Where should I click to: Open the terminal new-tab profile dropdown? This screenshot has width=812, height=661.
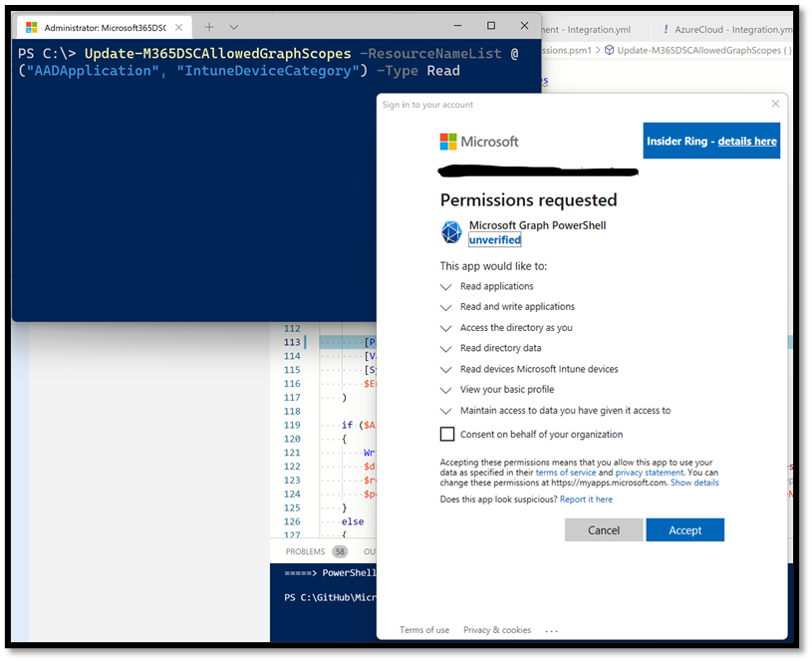[x=233, y=27]
